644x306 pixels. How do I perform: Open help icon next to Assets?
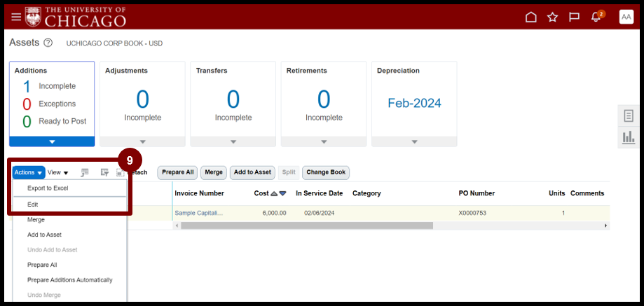tap(48, 43)
